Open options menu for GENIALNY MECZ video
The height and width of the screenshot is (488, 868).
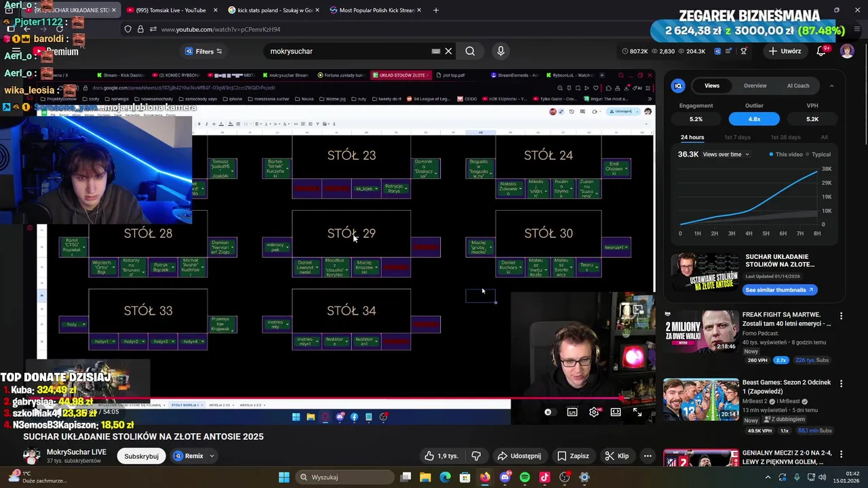[842, 454]
